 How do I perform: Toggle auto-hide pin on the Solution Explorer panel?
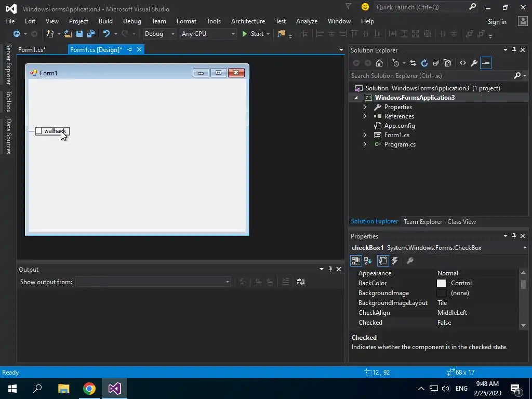point(514,50)
